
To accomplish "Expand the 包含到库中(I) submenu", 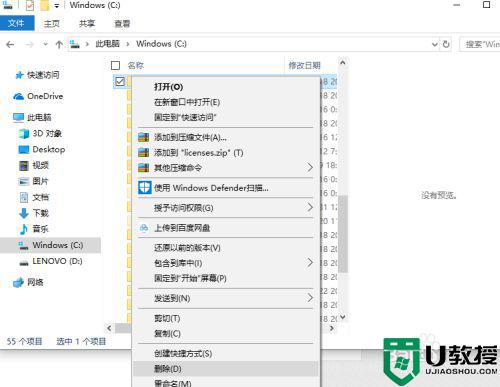I will 310,263.
